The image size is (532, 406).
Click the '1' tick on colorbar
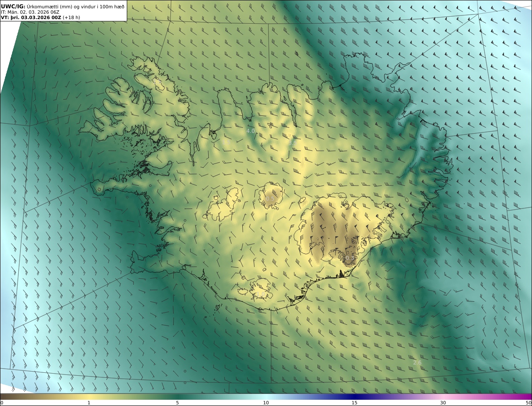point(89,403)
